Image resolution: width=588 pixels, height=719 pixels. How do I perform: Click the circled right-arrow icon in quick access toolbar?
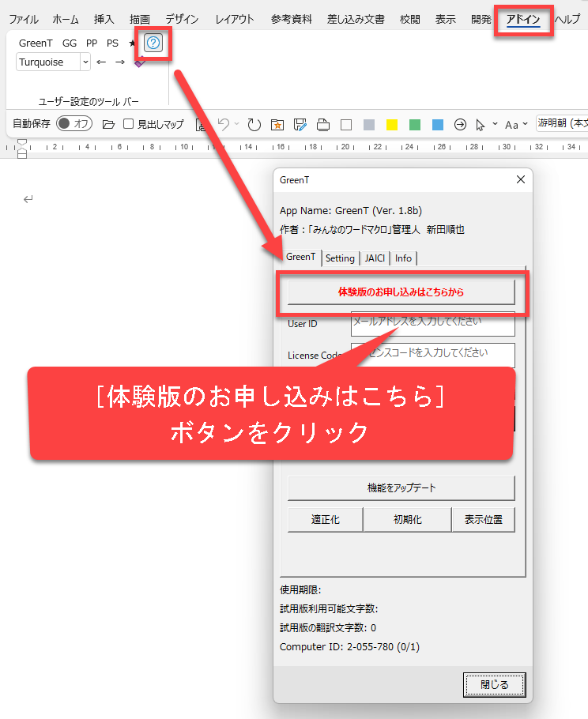pos(460,124)
